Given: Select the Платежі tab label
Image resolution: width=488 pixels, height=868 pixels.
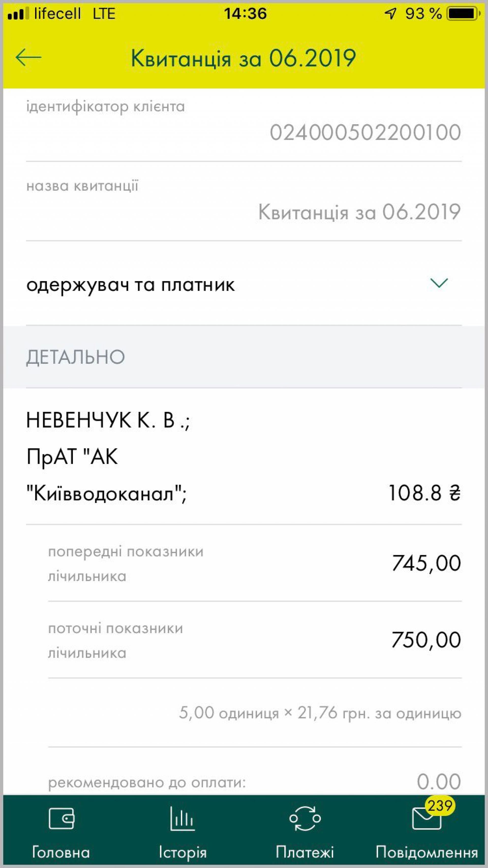Looking at the screenshot, I should (x=305, y=852).
